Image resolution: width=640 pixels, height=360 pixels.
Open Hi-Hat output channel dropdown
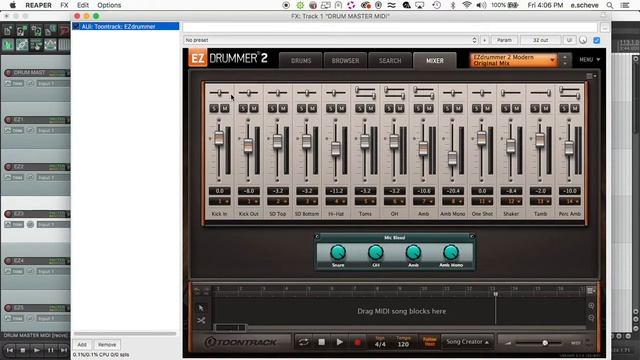coord(336,201)
